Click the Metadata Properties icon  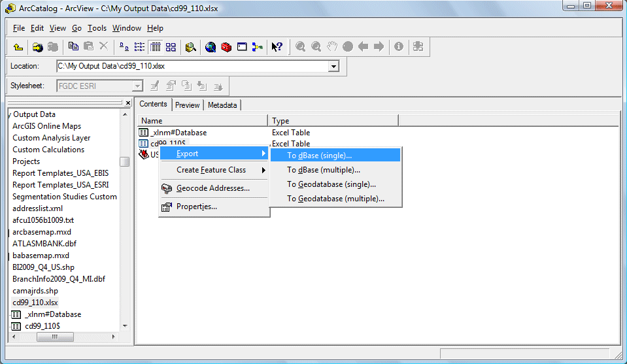pos(171,86)
